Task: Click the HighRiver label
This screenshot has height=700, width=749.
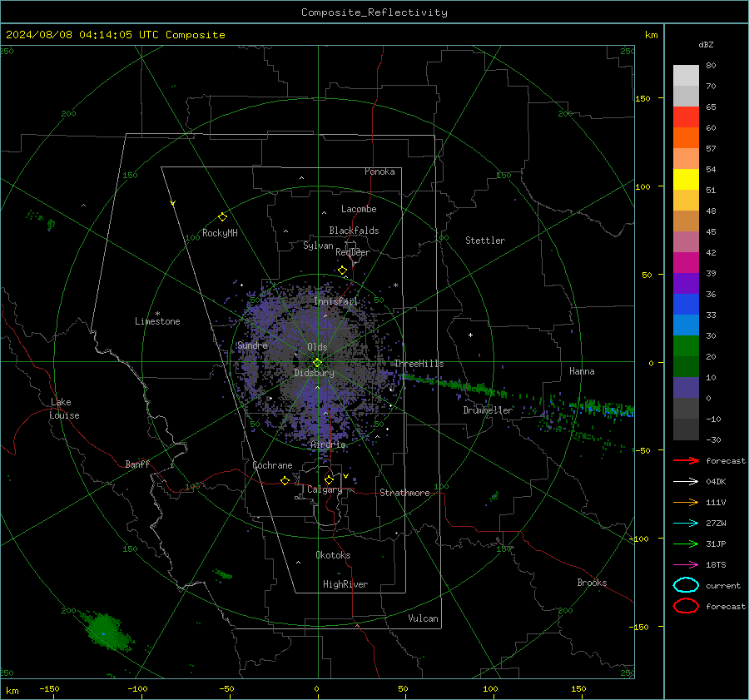Action: point(345,584)
